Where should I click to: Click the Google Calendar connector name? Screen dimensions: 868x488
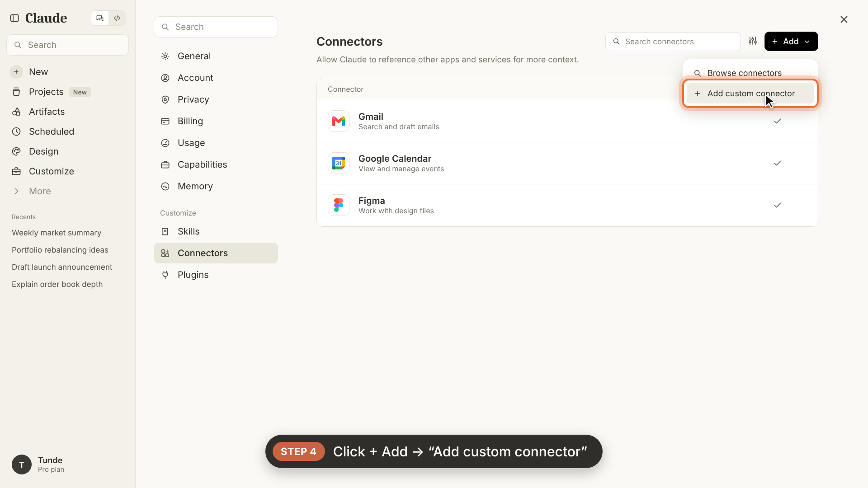click(x=395, y=159)
